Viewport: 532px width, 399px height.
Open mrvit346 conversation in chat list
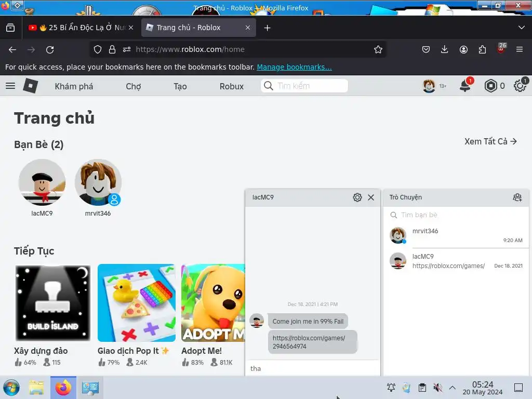click(456, 235)
